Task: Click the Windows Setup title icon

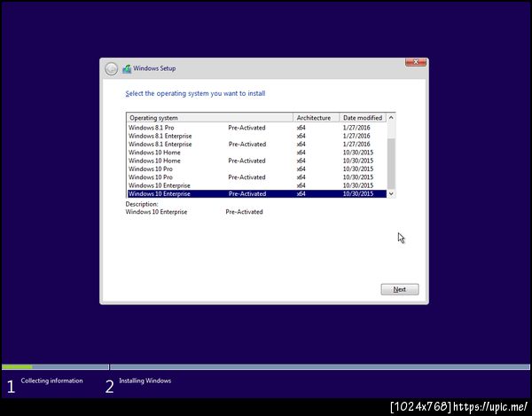Action: [x=127, y=69]
